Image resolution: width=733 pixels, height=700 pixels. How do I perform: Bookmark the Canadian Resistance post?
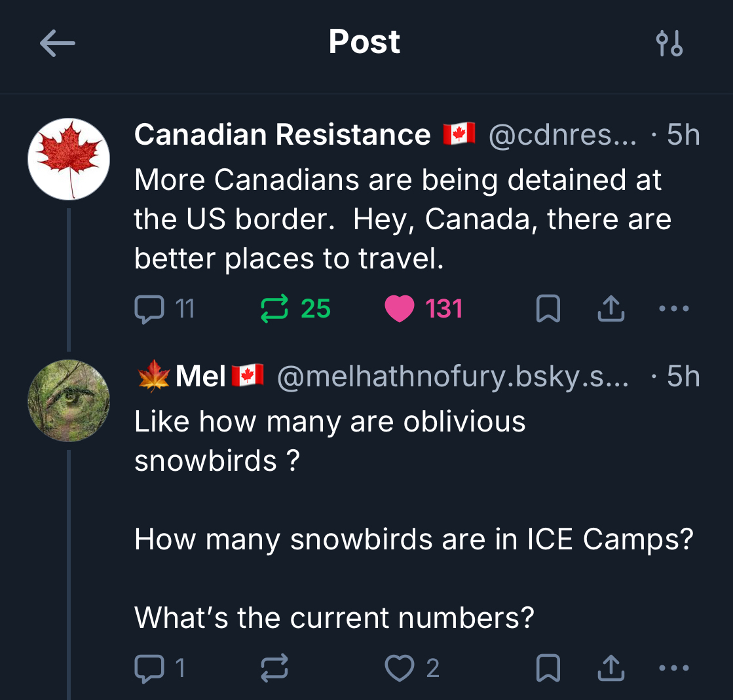548,308
